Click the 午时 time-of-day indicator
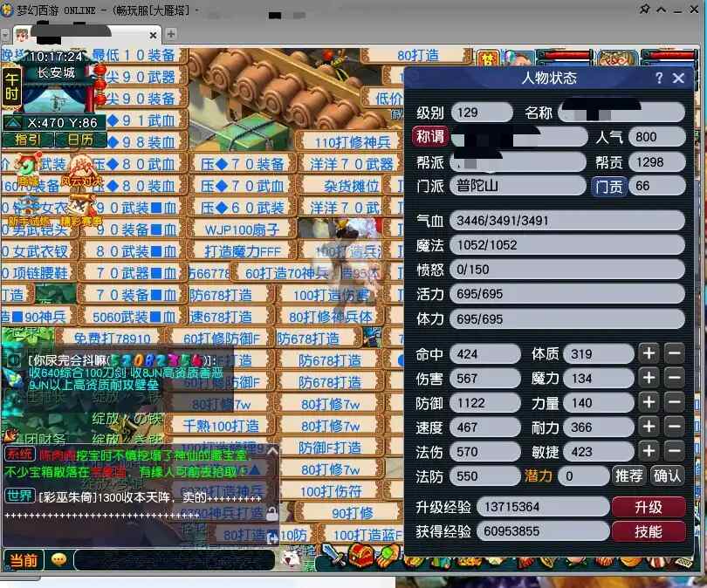 [11, 87]
